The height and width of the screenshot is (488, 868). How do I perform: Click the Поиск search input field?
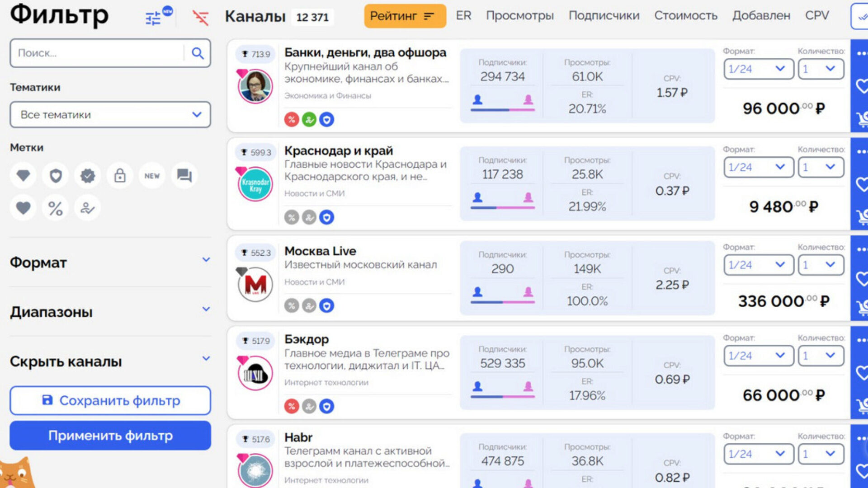pos(97,53)
